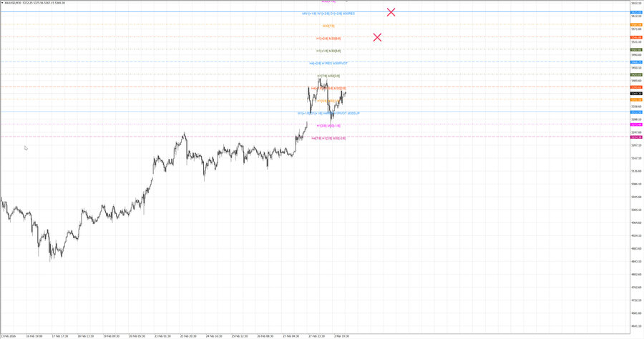Click the magenta H1[5/8] M30[-1/8] label

tap(328, 125)
